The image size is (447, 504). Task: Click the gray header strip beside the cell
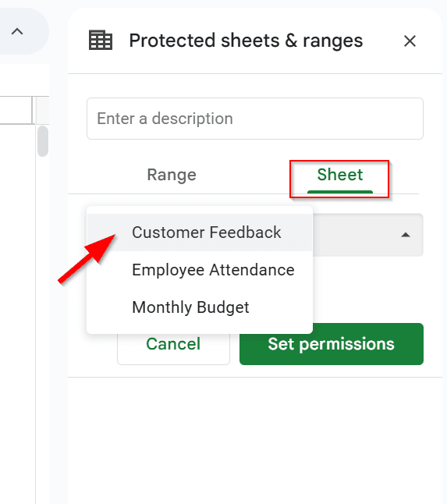(43, 110)
